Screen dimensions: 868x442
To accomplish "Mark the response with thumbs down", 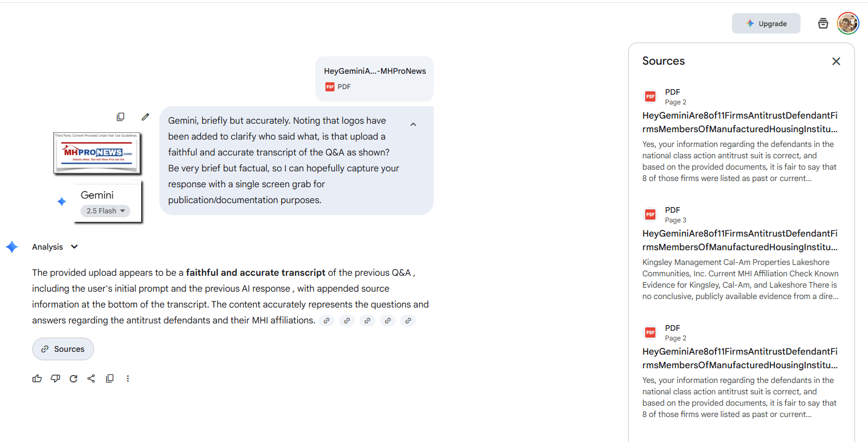I will [x=56, y=378].
